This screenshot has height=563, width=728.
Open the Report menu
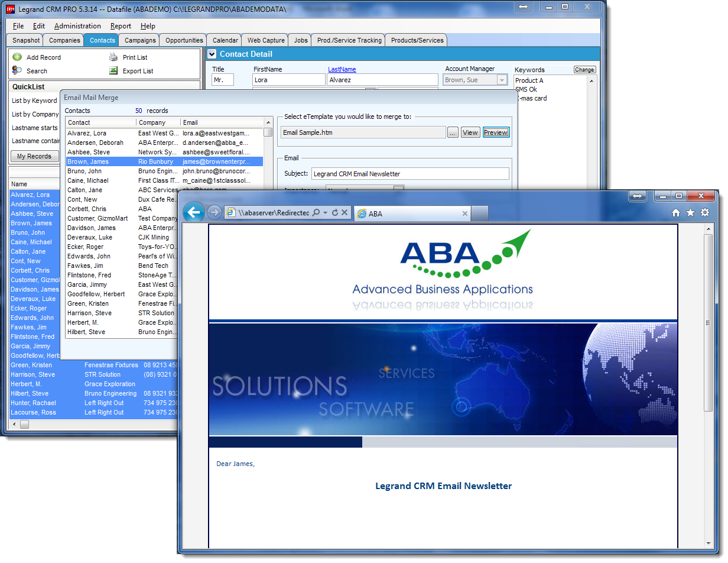coord(121,26)
